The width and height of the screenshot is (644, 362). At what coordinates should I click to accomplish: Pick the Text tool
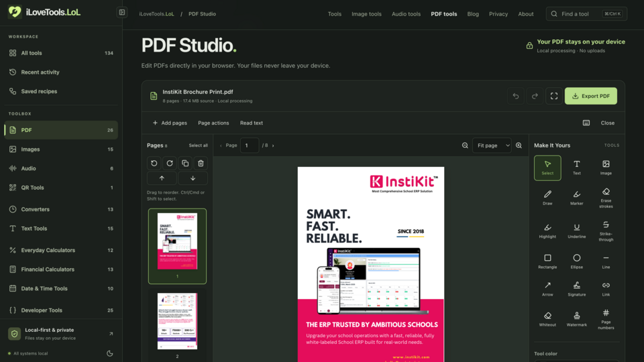(x=577, y=168)
